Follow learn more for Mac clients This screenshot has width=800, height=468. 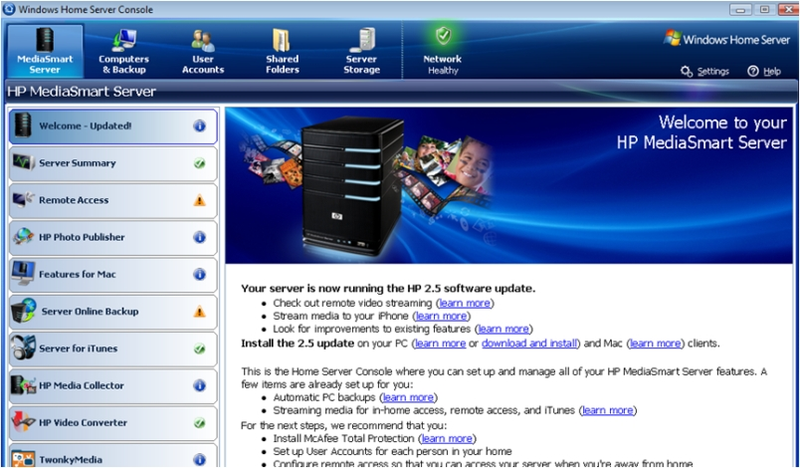(x=656, y=343)
